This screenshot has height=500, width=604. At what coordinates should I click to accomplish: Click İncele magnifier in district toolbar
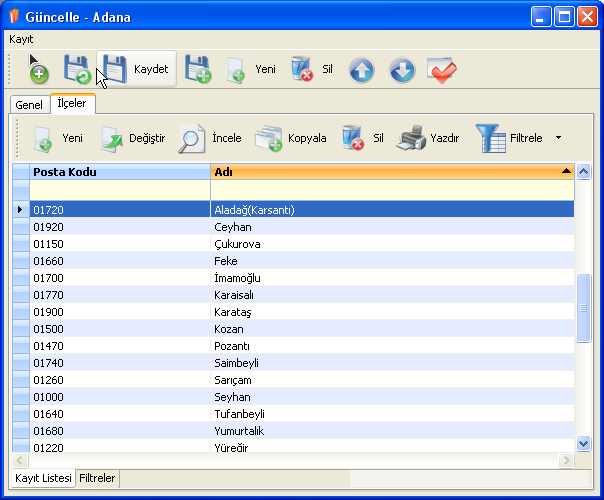pyautogui.click(x=209, y=138)
